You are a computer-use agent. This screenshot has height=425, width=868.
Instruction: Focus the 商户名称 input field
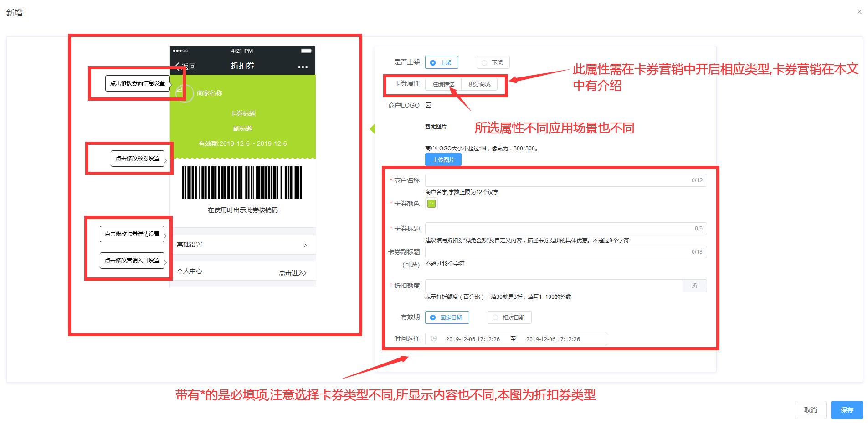566,180
